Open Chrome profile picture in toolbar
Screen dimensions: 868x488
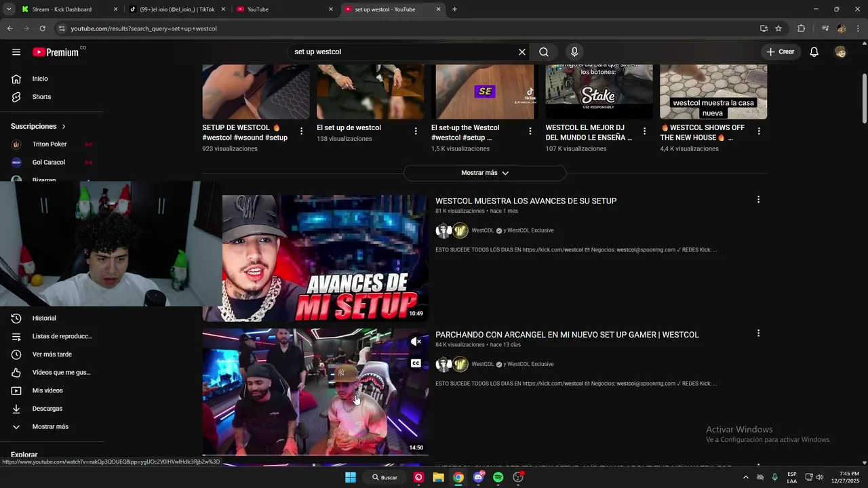point(842,28)
